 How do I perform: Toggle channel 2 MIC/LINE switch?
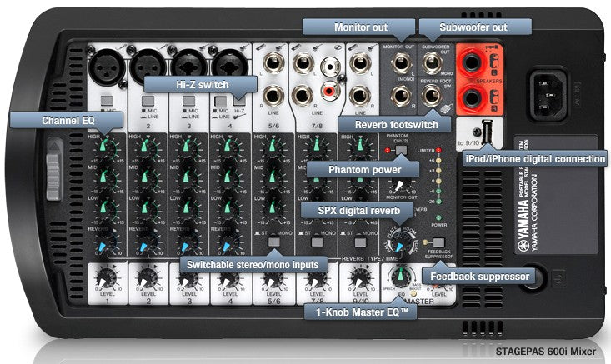point(148,101)
